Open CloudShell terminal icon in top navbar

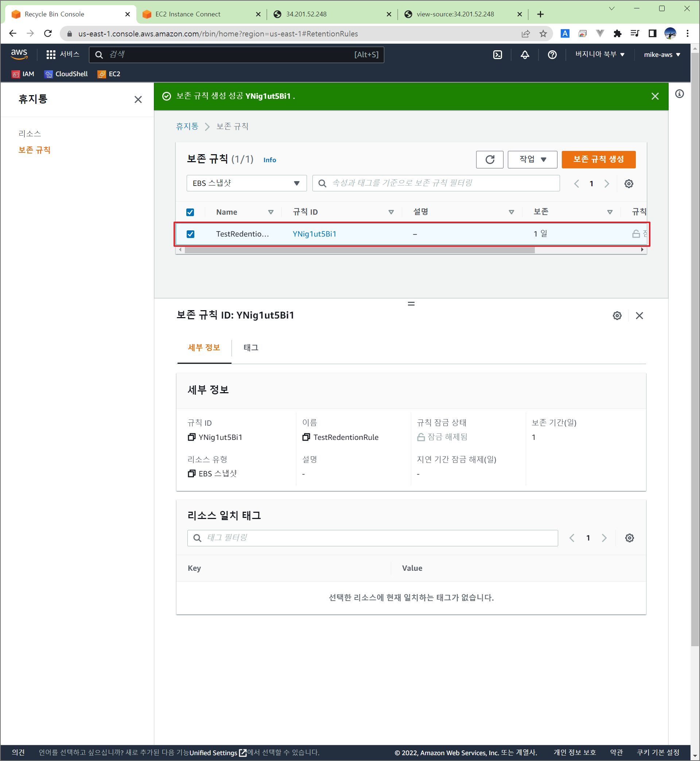pos(497,55)
